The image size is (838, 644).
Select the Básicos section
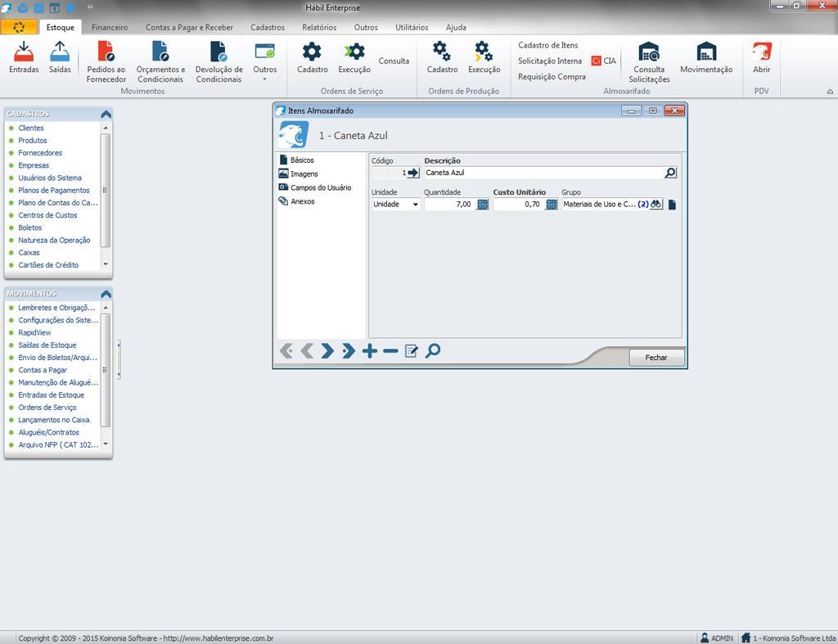tap(296, 160)
